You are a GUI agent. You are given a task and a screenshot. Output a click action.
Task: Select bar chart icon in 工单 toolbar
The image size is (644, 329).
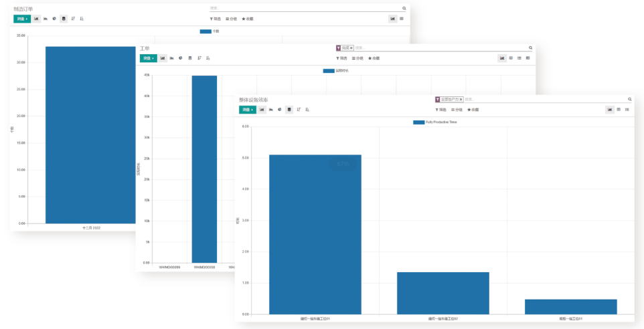tap(163, 58)
